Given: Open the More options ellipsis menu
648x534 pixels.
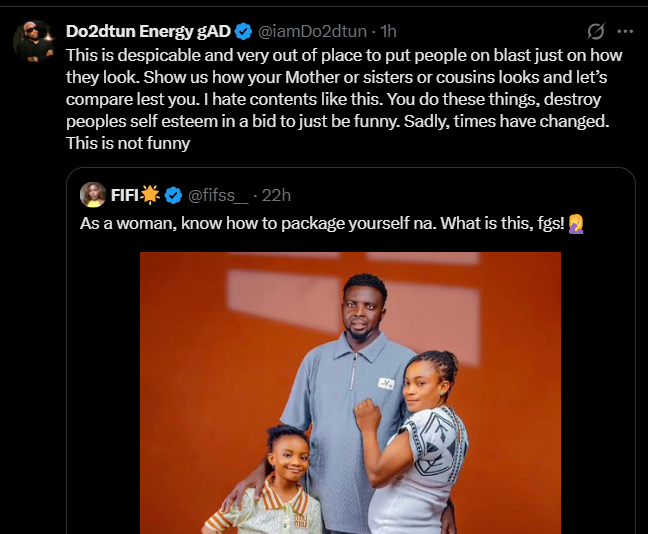Looking at the screenshot, I should tap(625, 31).
